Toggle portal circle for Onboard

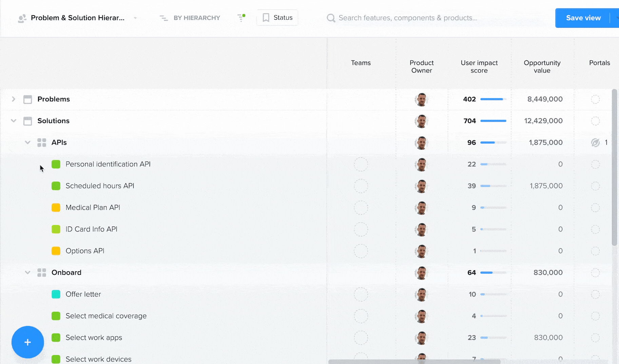595,273
